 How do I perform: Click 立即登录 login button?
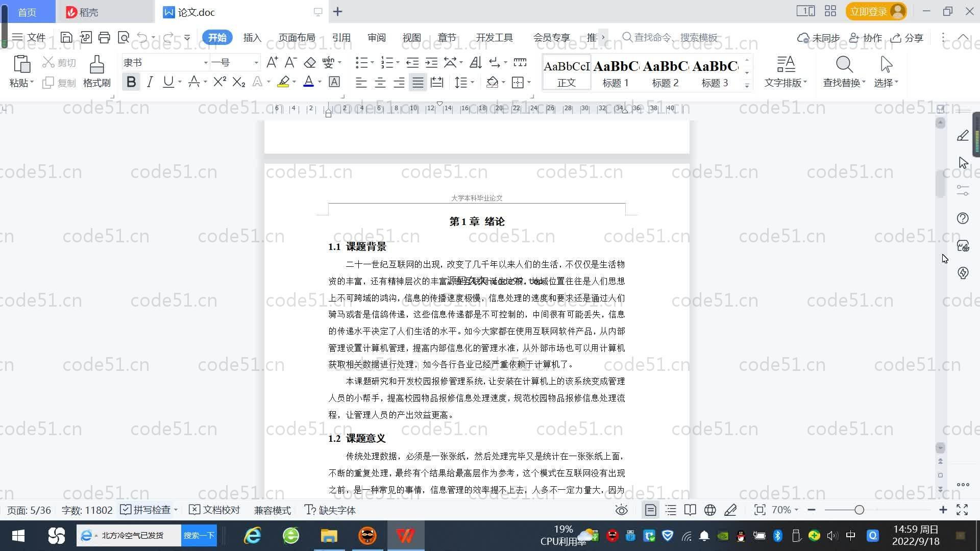(876, 11)
